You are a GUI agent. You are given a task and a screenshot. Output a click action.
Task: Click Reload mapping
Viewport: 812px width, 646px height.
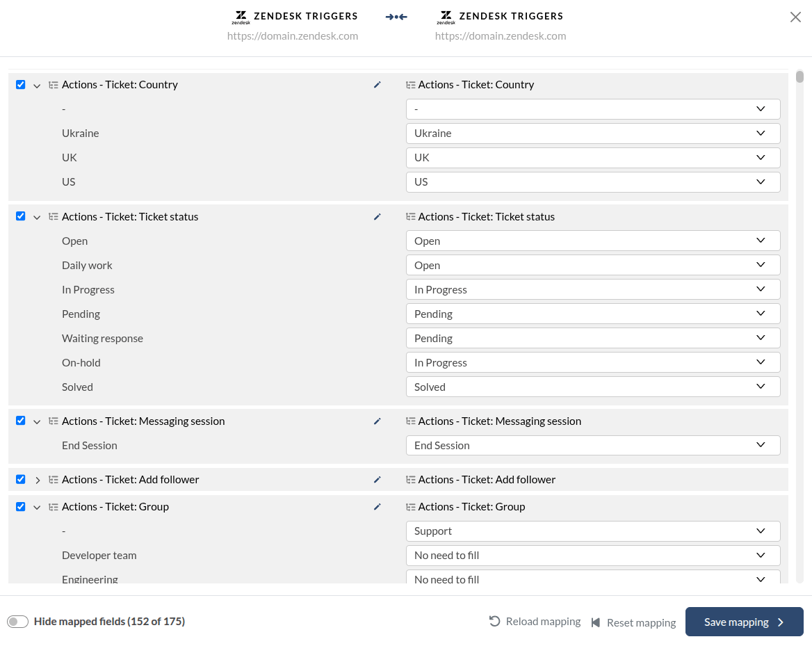(x=535, y=621)
